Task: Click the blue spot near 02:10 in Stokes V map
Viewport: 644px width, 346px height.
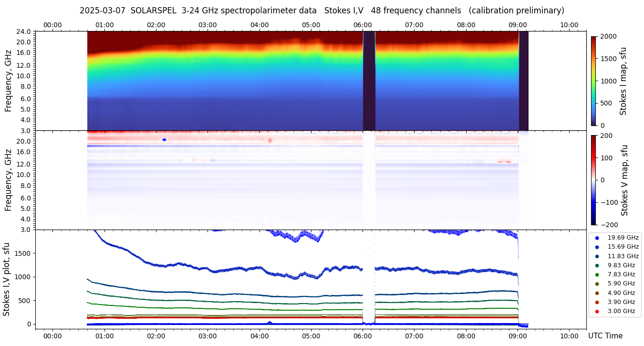Action: [164, 140]
